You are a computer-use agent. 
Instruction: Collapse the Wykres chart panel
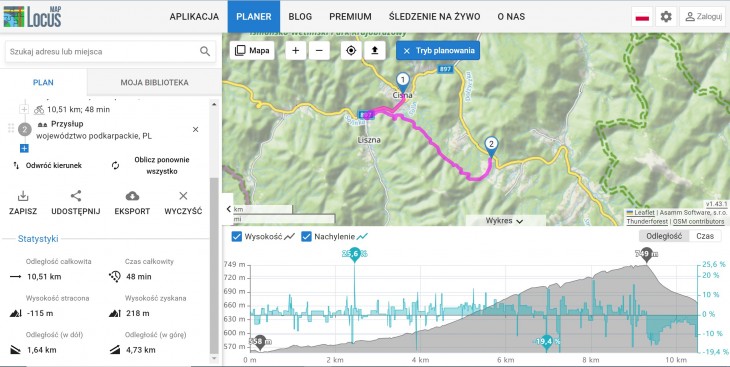[x=505, y=221]
